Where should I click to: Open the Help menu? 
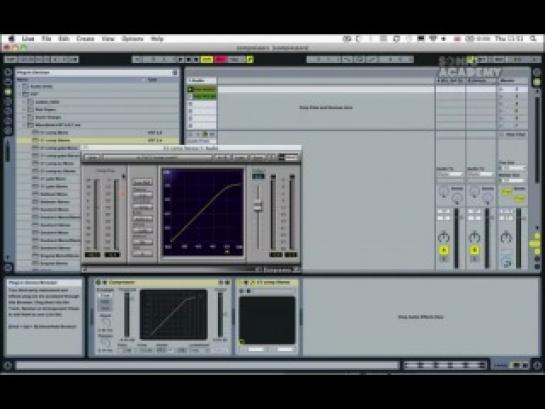pyautogui.click(x=157, y=39)
